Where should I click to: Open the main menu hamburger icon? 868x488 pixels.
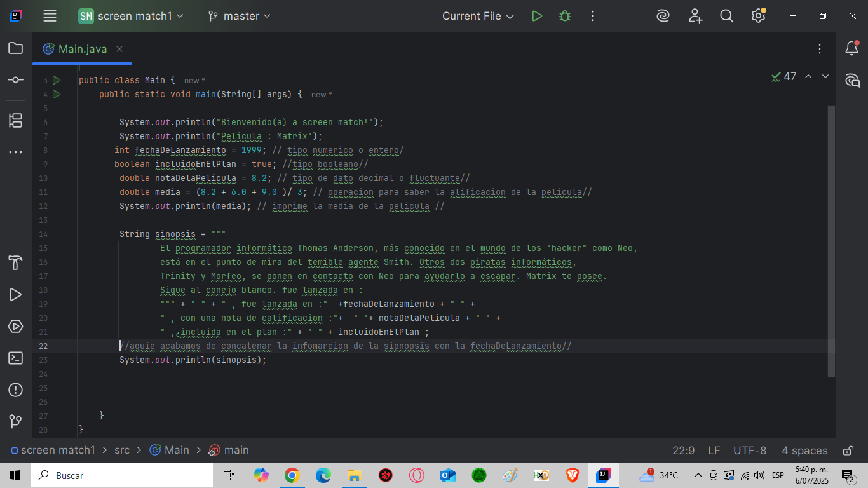coord(50,16)
